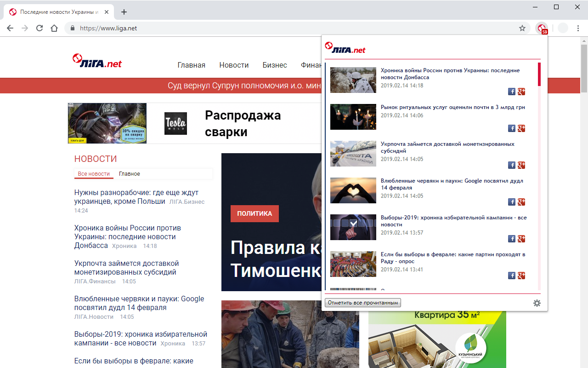Open the НОВОСТИ section heading
Viewport: 588px width, 368px height.
click(96, 159)
